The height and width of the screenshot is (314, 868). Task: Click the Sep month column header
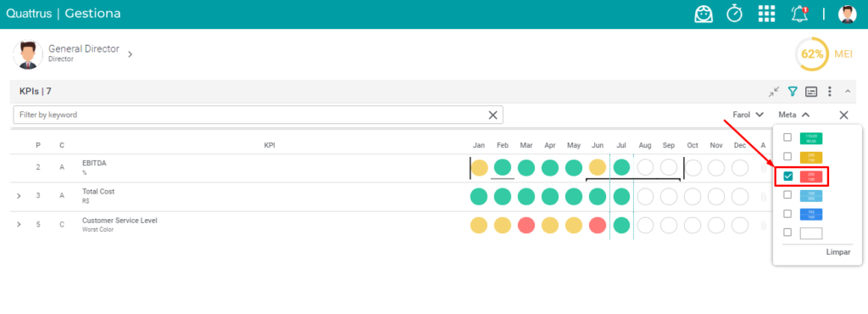(x=669, y=145)
